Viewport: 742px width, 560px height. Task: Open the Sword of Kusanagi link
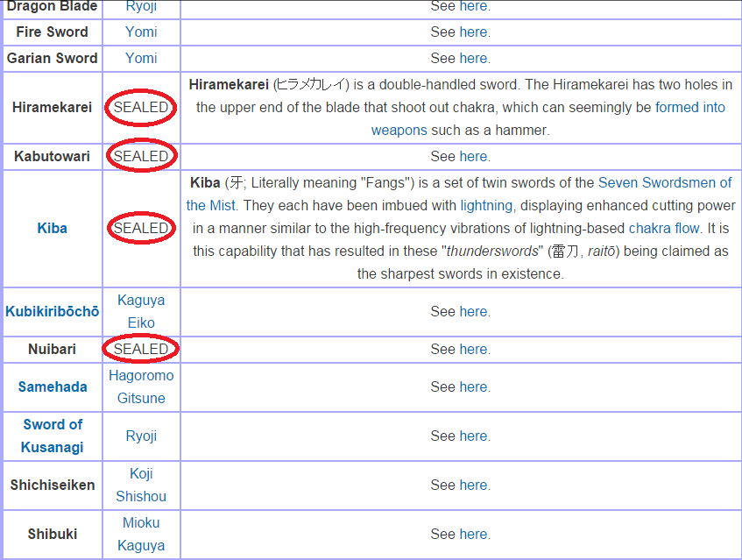click(53, 436)
